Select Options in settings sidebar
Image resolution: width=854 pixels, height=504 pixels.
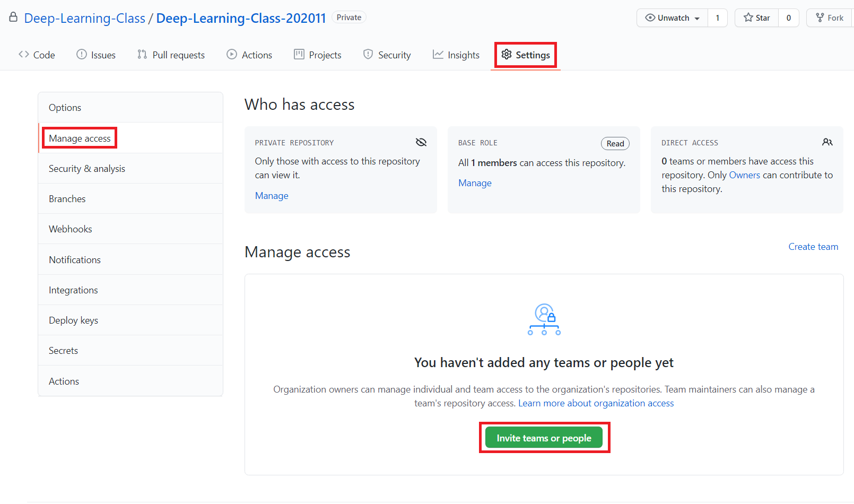tap(130, 108)
